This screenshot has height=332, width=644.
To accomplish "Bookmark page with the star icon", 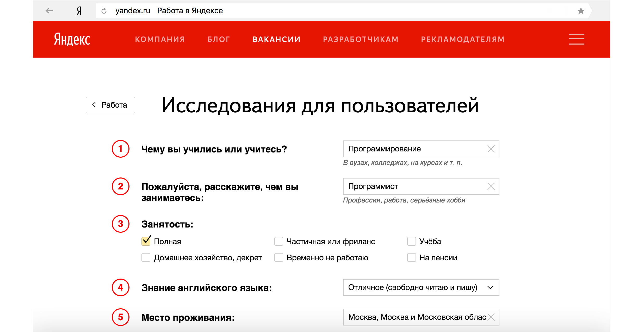I will point(581,11).
